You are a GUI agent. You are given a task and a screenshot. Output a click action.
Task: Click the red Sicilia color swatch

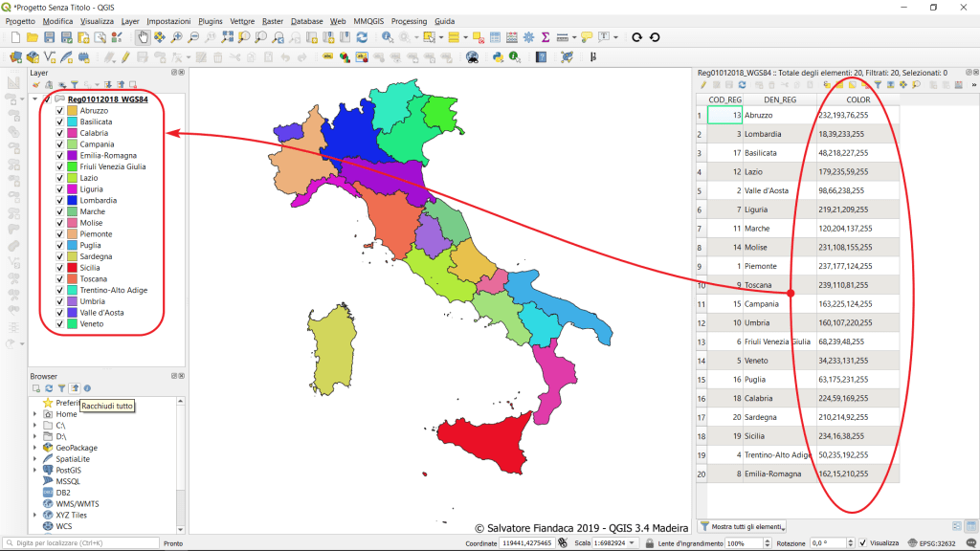coord(72,268)
